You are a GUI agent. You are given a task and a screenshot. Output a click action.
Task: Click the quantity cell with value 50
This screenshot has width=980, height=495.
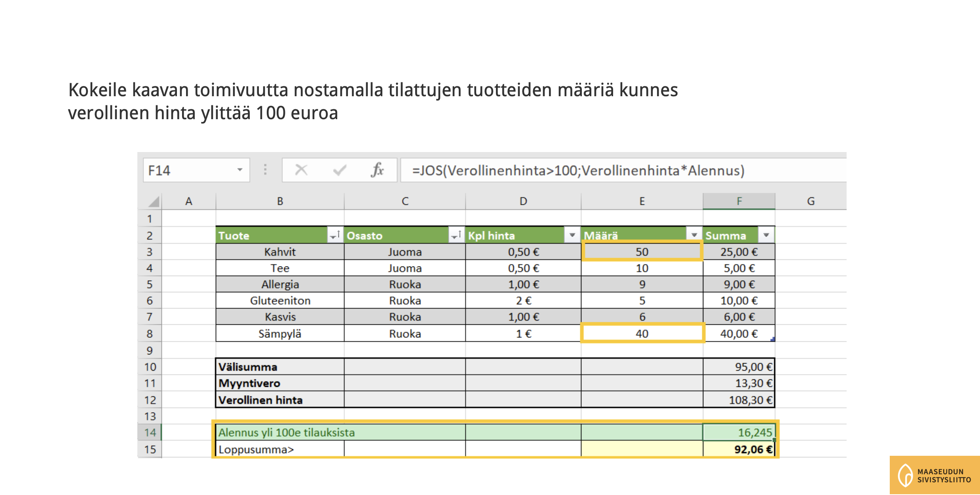click(642, 252)
